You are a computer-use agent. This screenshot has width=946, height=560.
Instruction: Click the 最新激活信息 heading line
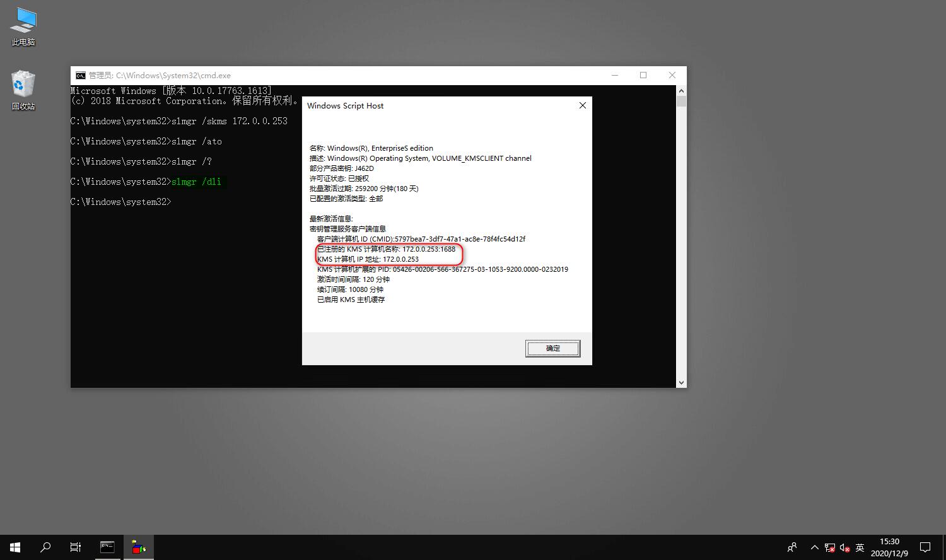(331, 219)
